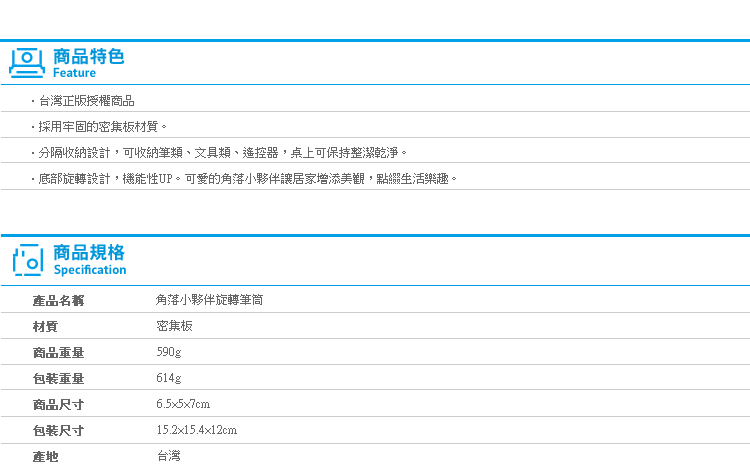Click the 底部旋轉設計 feature line

pos(244,179)
